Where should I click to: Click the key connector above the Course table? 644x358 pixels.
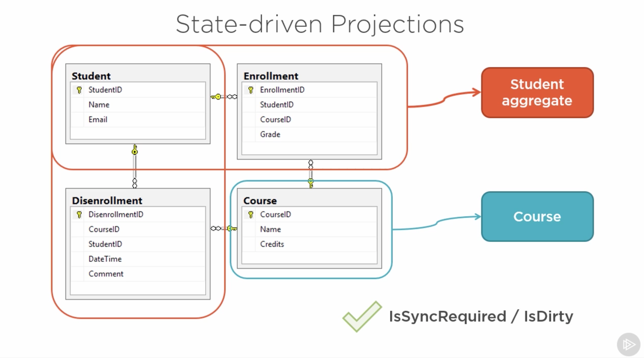(311, 174)
